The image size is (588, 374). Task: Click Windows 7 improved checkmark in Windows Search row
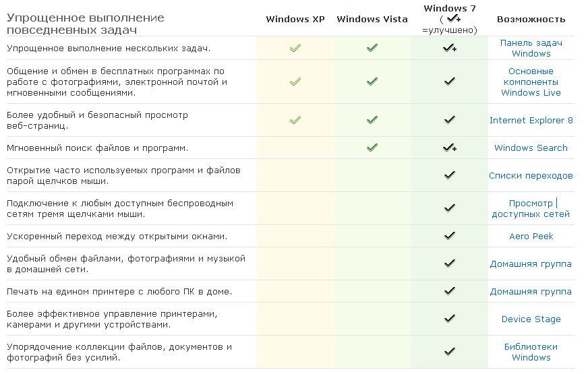point(449,148)
